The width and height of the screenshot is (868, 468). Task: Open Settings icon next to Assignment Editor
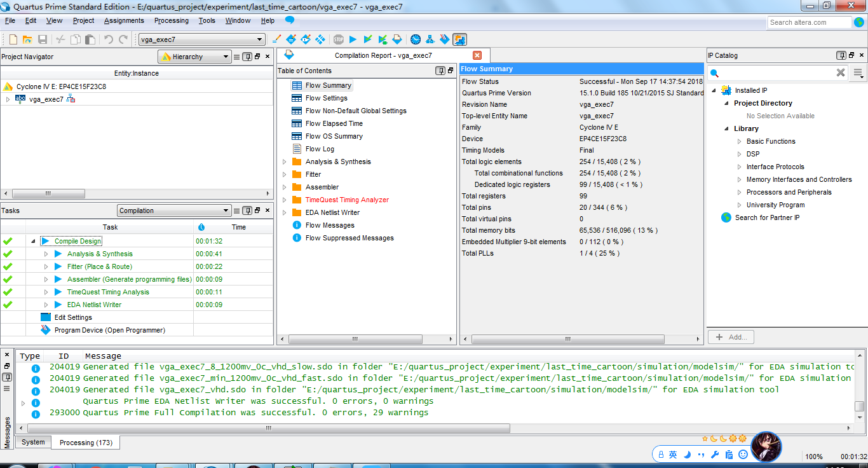pyautogui.click(x=291, y=39)
